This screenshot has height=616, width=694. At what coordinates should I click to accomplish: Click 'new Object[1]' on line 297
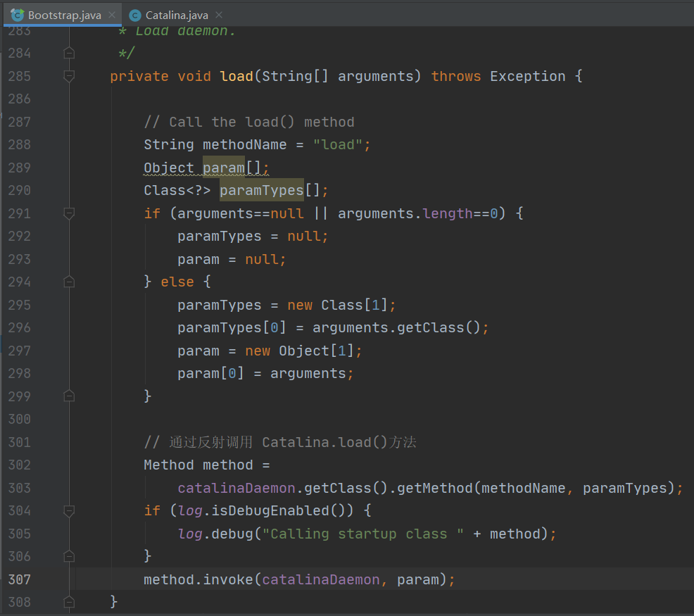pyautogui.click(x=300, y=351)
